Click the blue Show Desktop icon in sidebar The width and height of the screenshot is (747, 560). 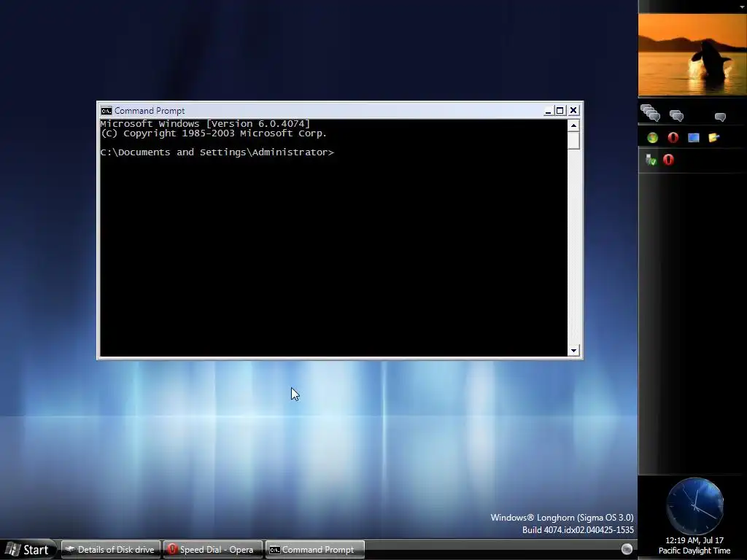click(693, 138)
